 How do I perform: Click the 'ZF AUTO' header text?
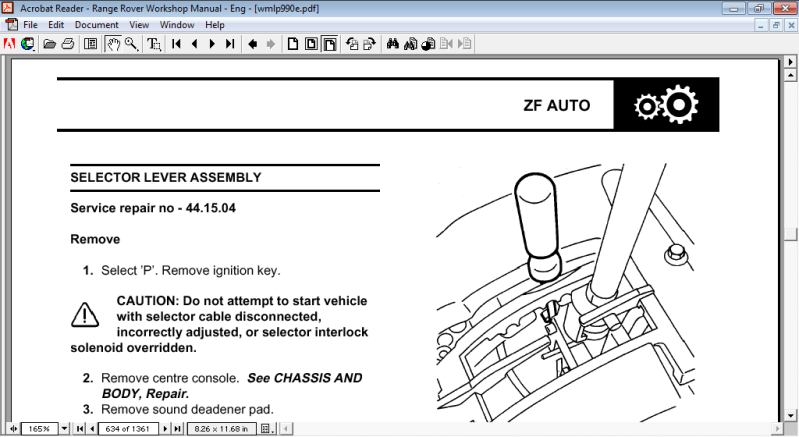click(556, 105)
